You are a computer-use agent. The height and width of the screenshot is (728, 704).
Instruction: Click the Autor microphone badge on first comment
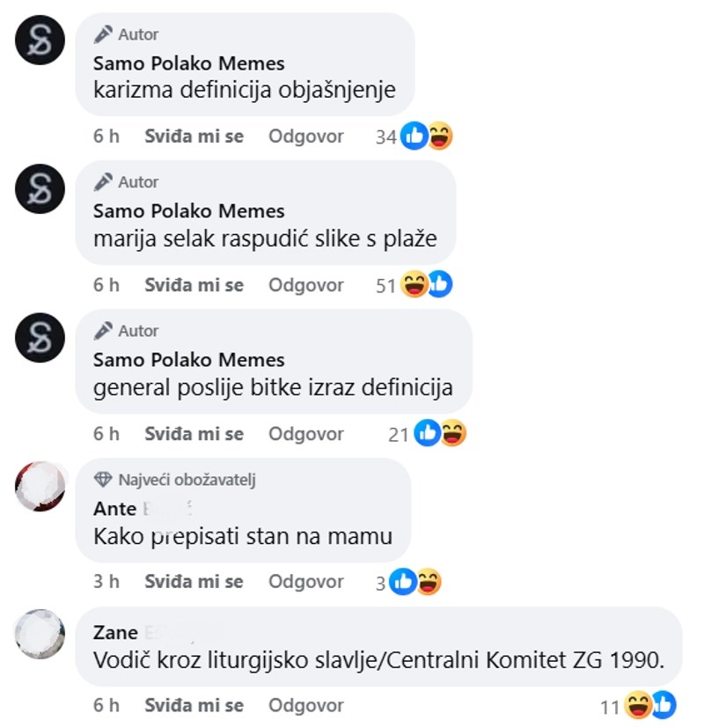tap(103, 34)
